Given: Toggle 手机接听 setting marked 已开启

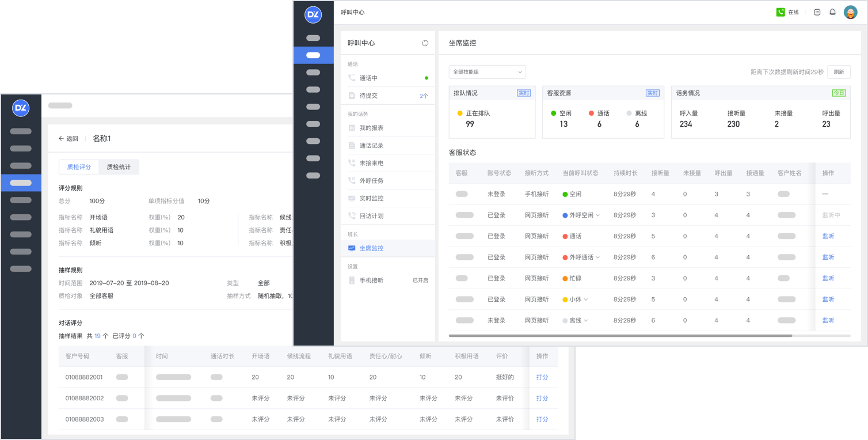Looking at the screenshot, I should coord(420,280).
